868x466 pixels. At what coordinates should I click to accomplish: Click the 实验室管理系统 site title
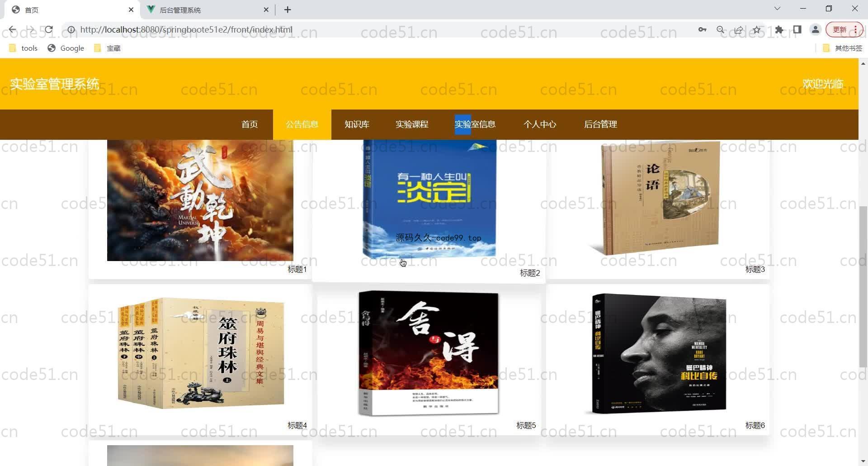[55, 84]
